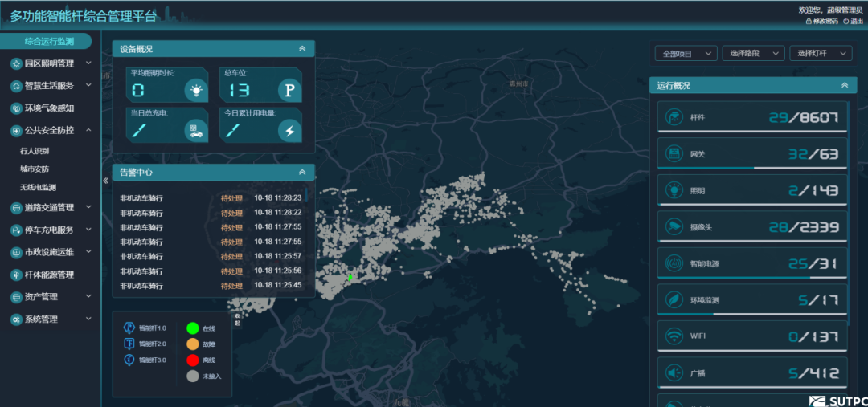868x407 pixels.
Task: Click gray 未接入 status swatch
Action: [193, 376]
